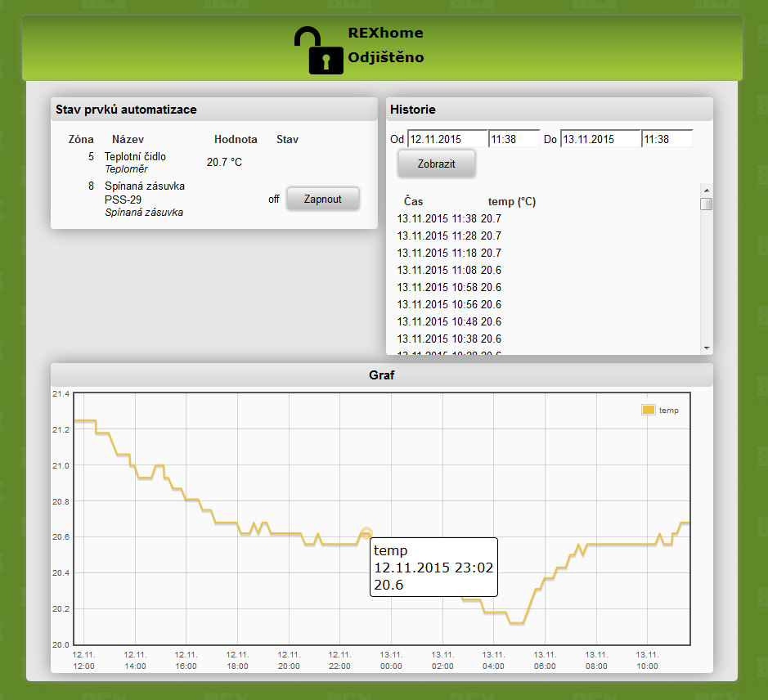Click the Spínaná zásuvka PSS-29 entry
Viewport: 768px width, 700px height.
tap(144, 192)
